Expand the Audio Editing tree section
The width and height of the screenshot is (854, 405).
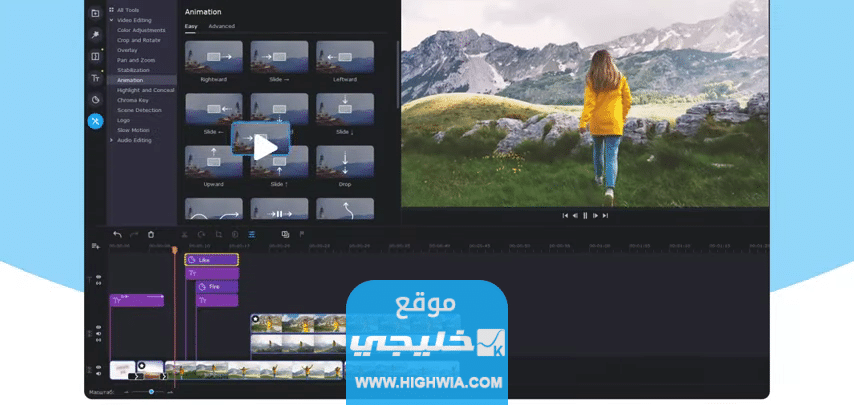[x=112, y=140]
